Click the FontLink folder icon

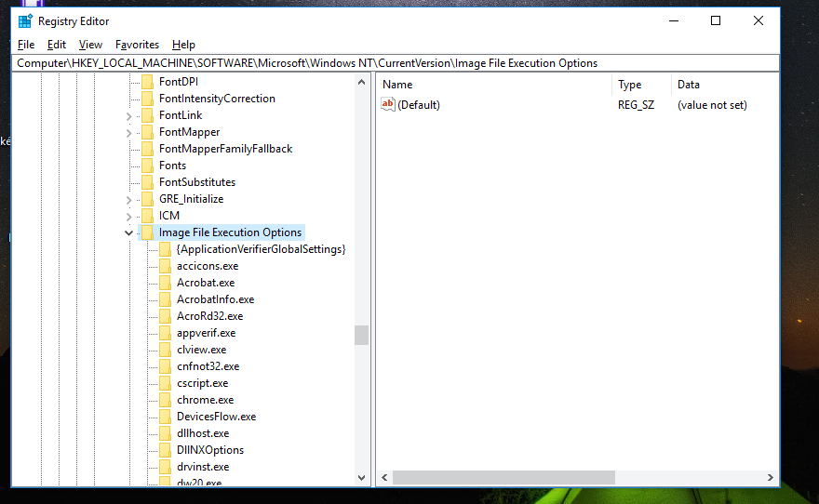click(148, 115)
